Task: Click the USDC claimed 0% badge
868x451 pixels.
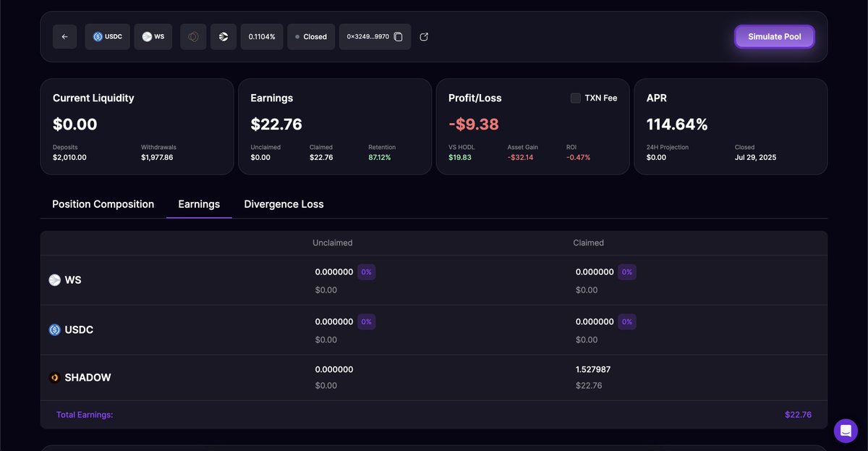Action: 627,322
